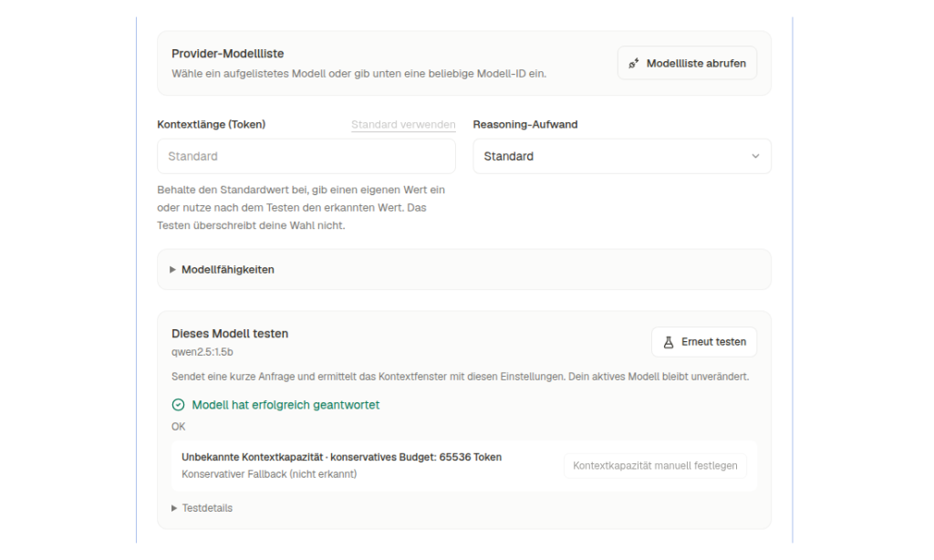The image size is (934, 560).
Task: Click the 'Reasoning-Aufwand' label
Action: click(525, 125)
